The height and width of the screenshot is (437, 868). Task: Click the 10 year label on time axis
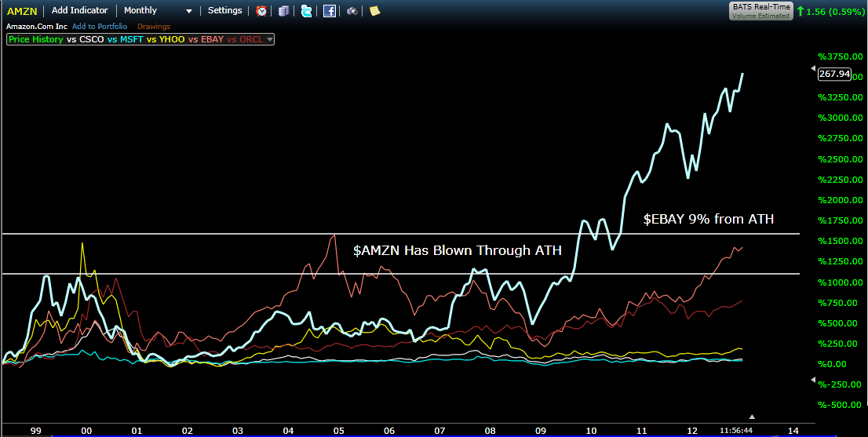click(x=591, y=430)
